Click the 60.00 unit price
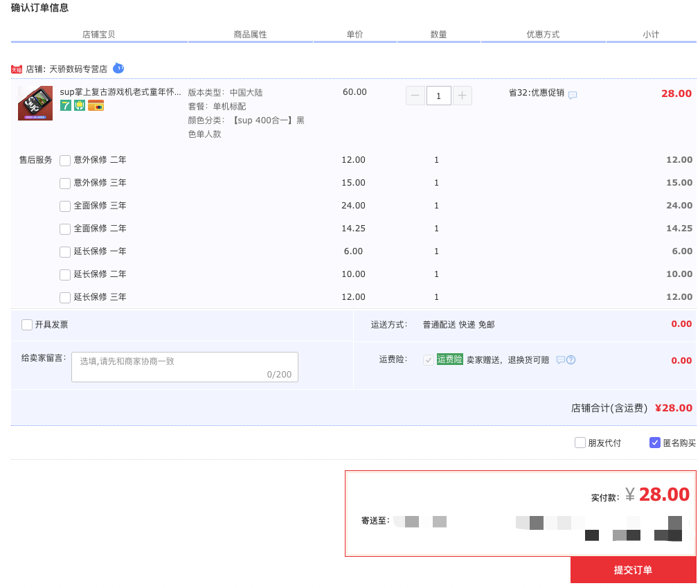This screenshot has height=588, width=700. point(355,92)
